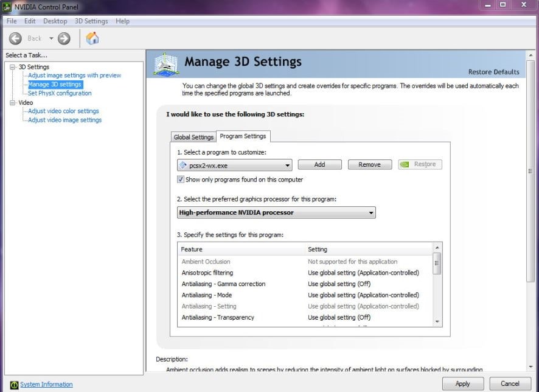Click the Back arrow icon
Screen dimensions: 539x392
pos(15,38)
